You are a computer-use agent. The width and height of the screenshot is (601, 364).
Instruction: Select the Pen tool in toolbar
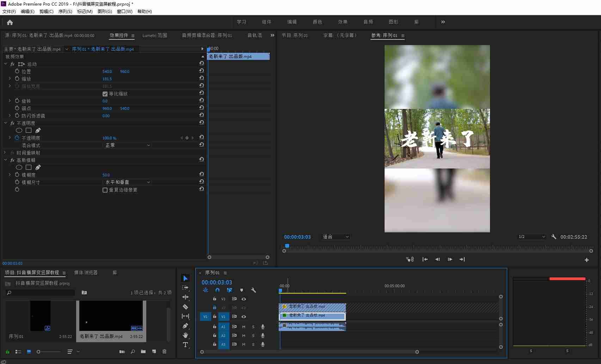point(185,326)
